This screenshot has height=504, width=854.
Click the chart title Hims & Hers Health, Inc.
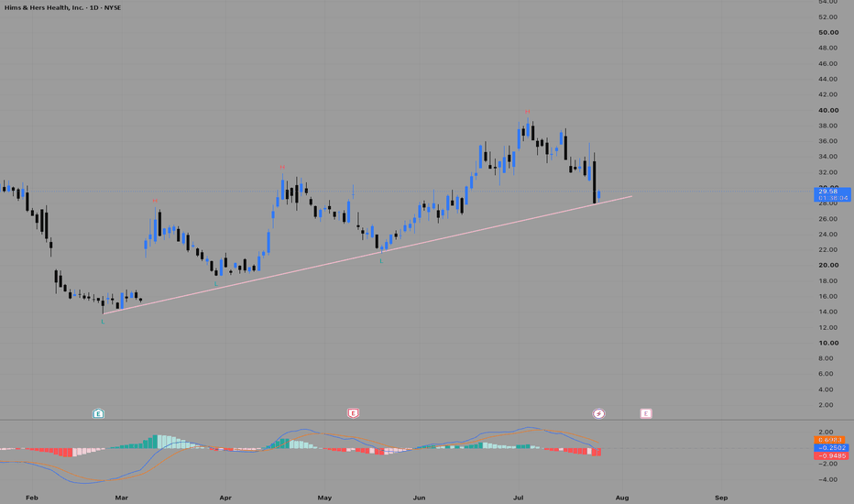tap(44, 7)
